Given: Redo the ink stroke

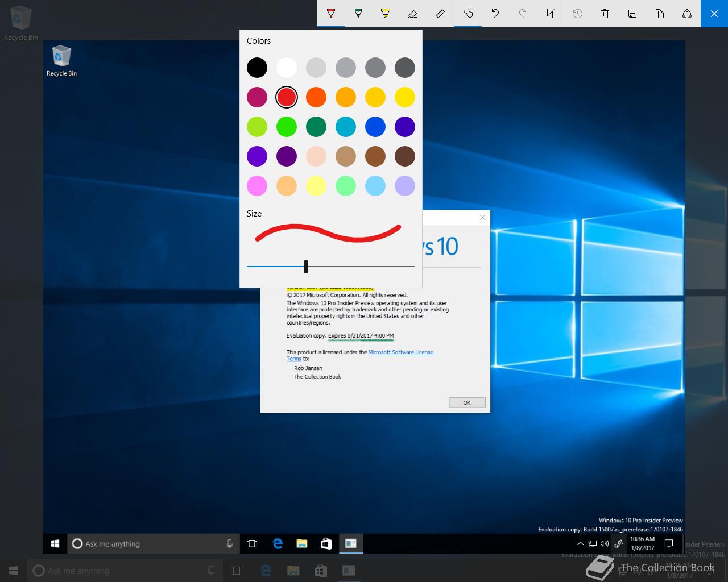Looking at the screenshot, I should pos(523,14).
